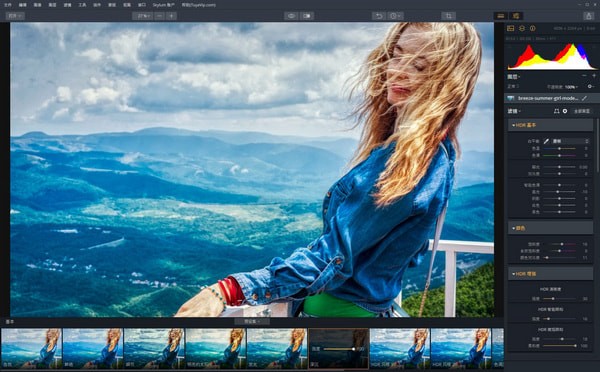Click the white balance eyedropper icon
Screen dimensions: 600x372
click(546, 141)
